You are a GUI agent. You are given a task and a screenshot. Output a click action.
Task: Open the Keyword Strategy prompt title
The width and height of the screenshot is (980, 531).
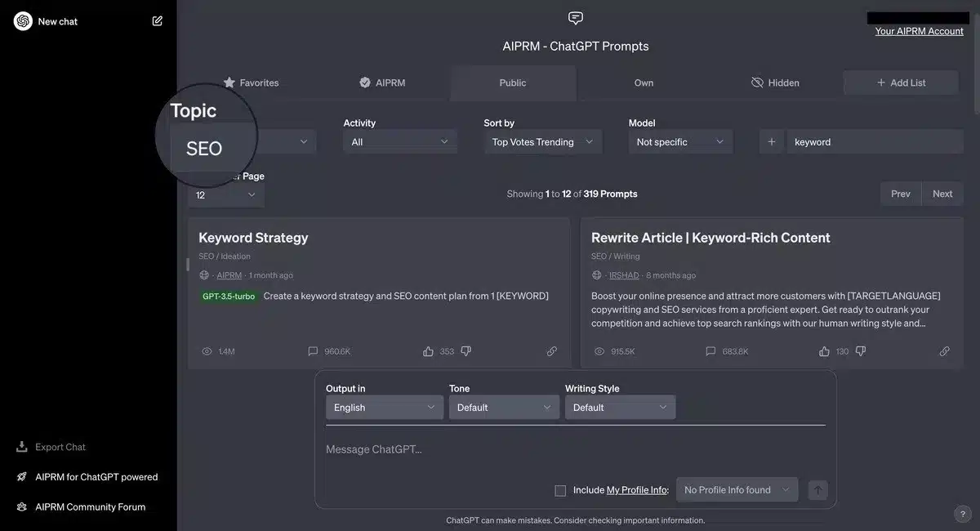coord(253,238)
